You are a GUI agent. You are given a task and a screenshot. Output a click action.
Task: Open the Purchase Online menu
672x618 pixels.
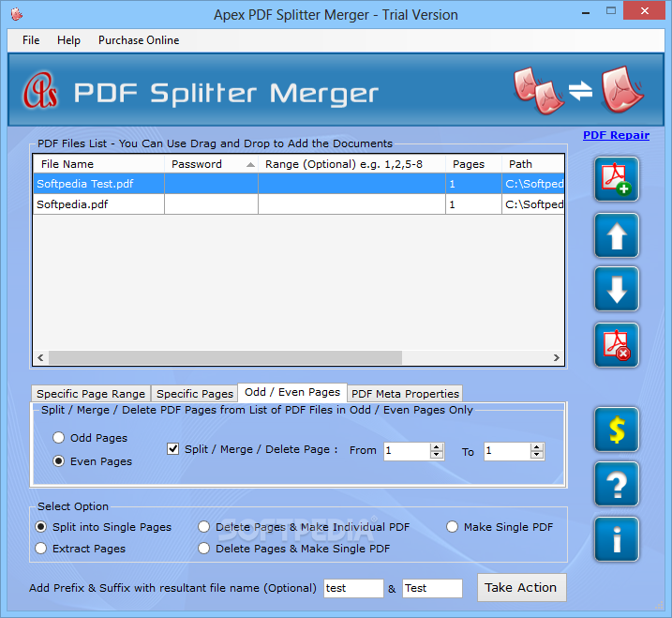point(139,40)
